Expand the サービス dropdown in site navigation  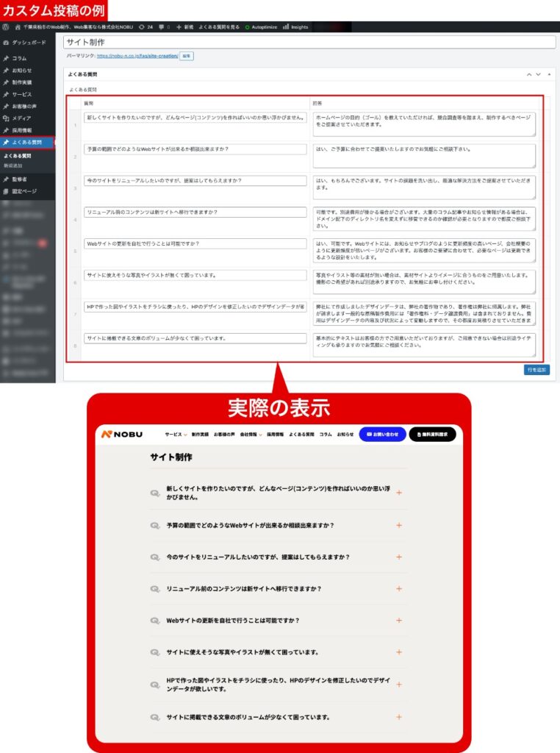pyautogui.click(x=176, y=434)
